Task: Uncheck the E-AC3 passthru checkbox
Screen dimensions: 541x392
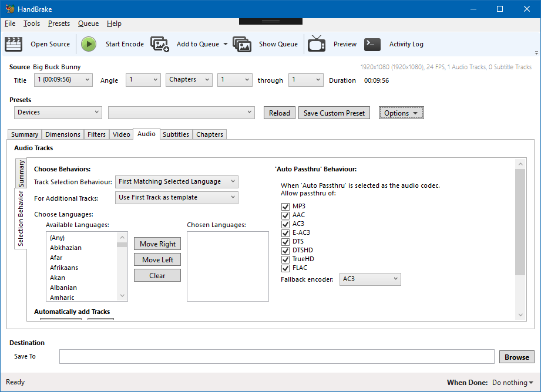Action: 285,233
